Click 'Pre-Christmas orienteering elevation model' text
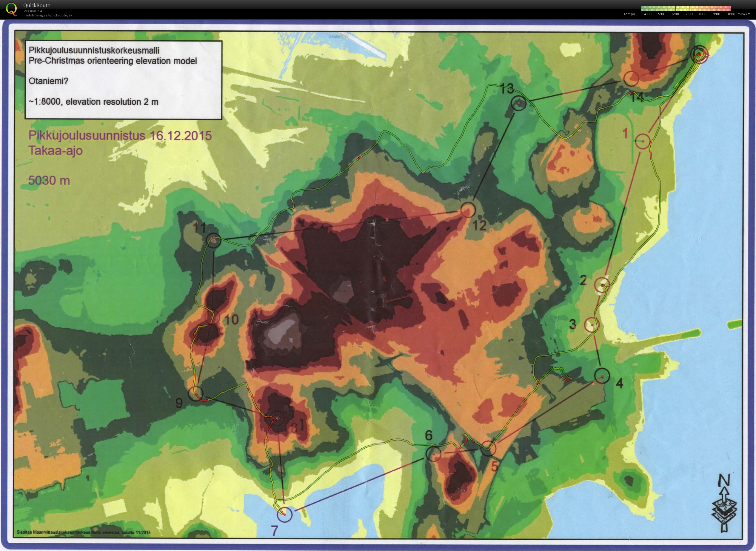The height and width of the screenshot is (551, 756). 113,61
